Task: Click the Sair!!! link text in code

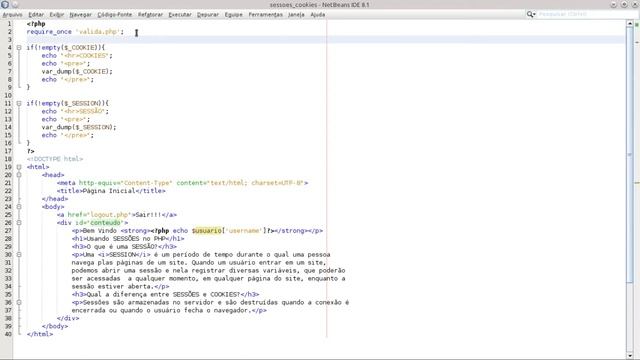Action: (148, 215)
